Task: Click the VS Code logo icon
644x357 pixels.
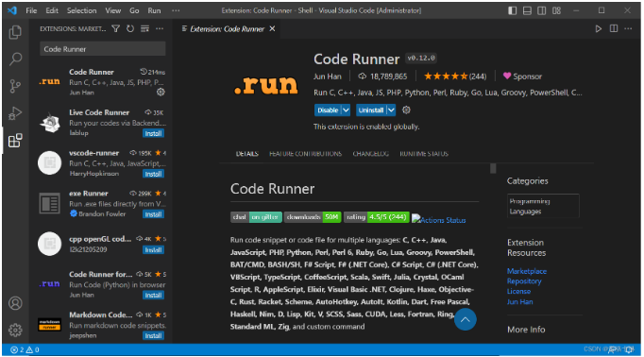Action: 12,10
